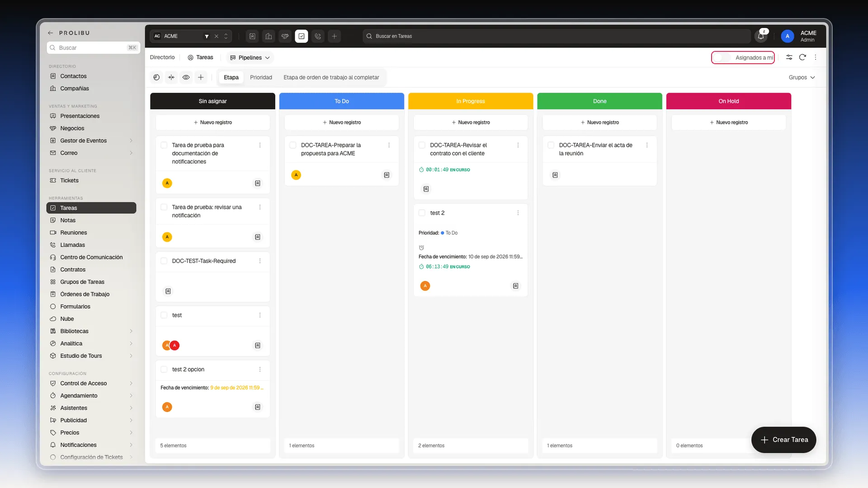The width and height of the screenshot is (868, 488).
Task: Go back using the PROLIBU arrow
Action: 51,33
